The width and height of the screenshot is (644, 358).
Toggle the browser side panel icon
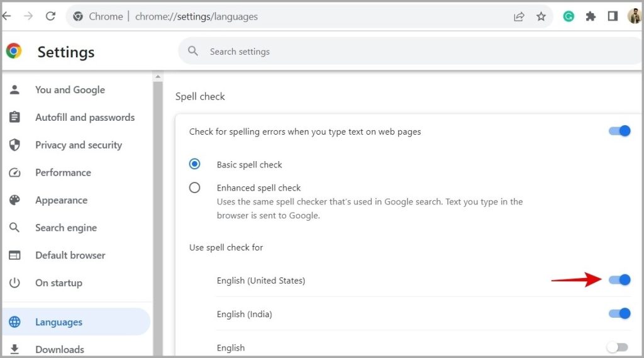tap(613, 16)
